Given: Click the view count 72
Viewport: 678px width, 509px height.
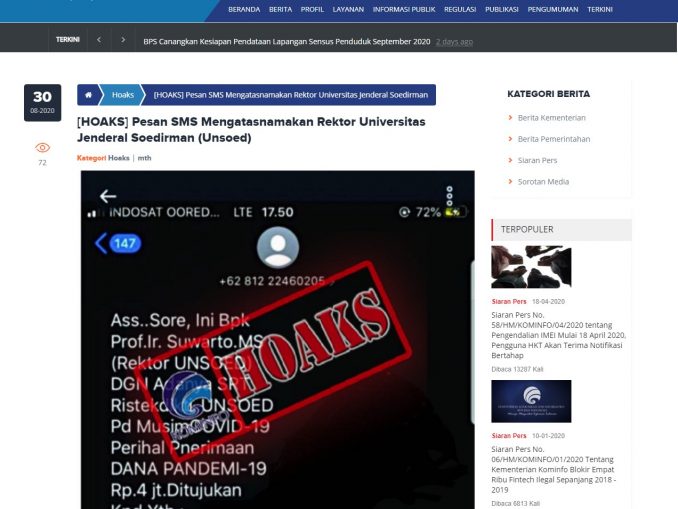Looking at the screenshot, I should [x=42, y=163].
